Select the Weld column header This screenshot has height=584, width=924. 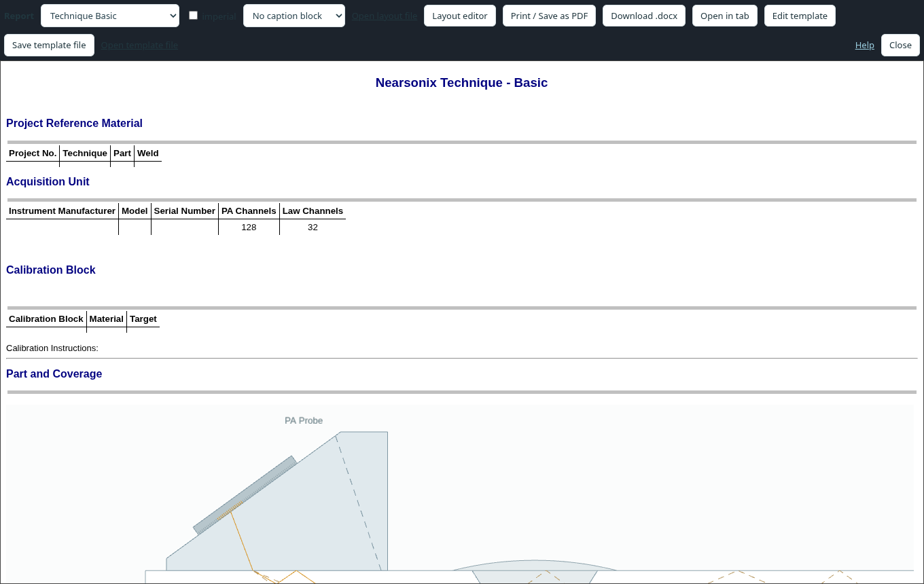click(147, 153)
